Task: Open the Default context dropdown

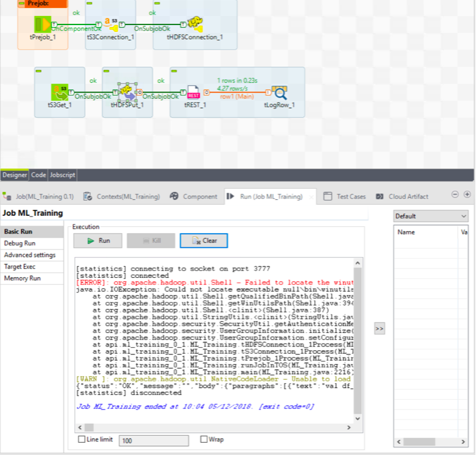Action: tap(431, 216)
